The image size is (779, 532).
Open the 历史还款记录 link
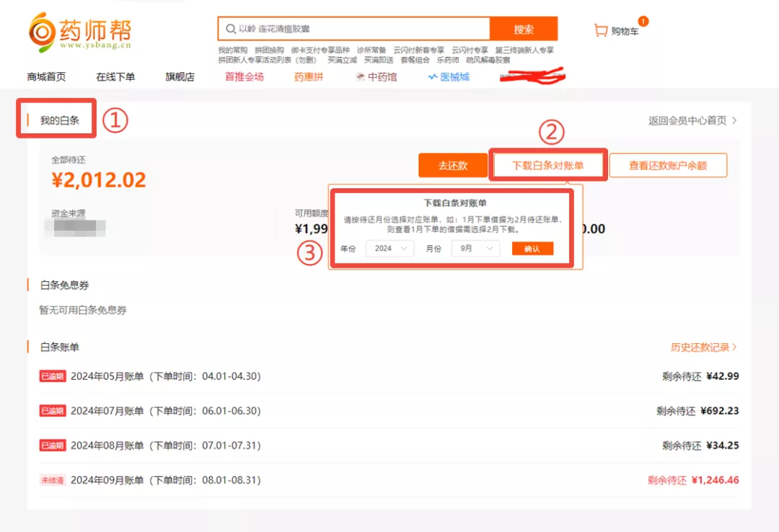point(703,347)
